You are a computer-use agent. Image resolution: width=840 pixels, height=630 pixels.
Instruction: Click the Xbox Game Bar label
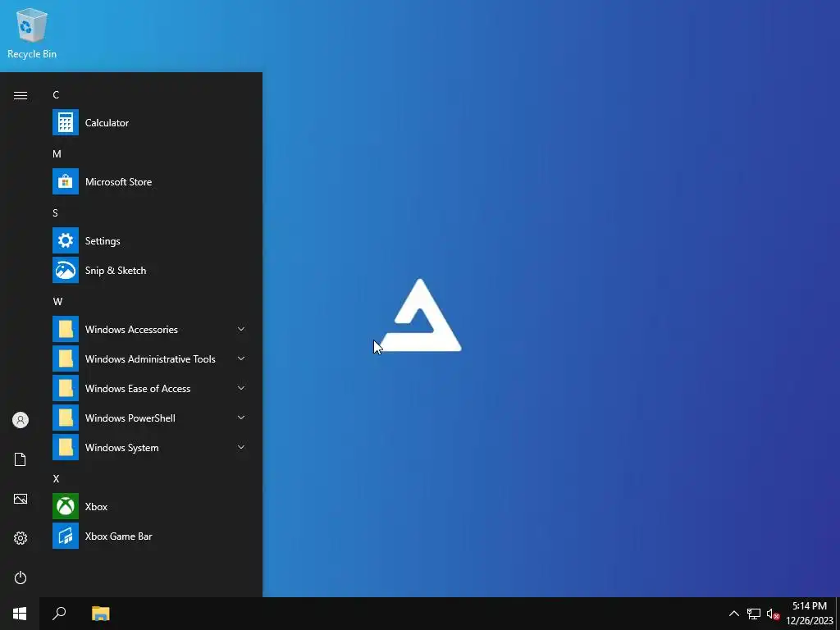(118, 536)
